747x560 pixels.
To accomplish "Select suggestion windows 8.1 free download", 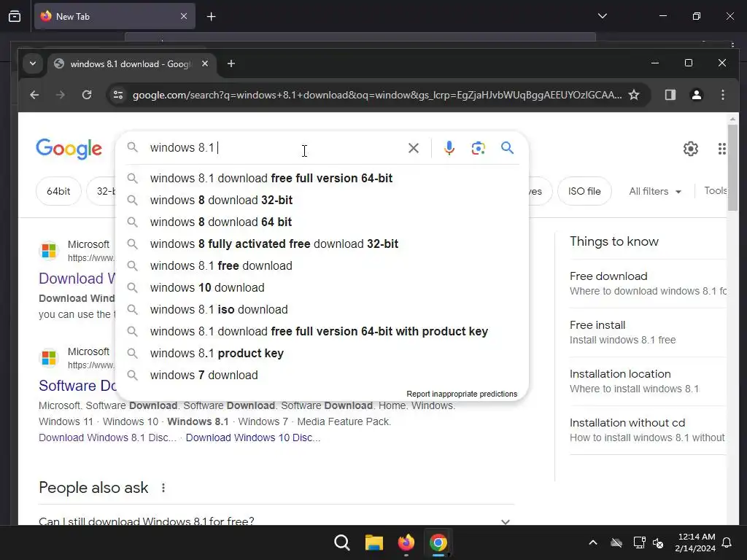I will pos(322,265).
